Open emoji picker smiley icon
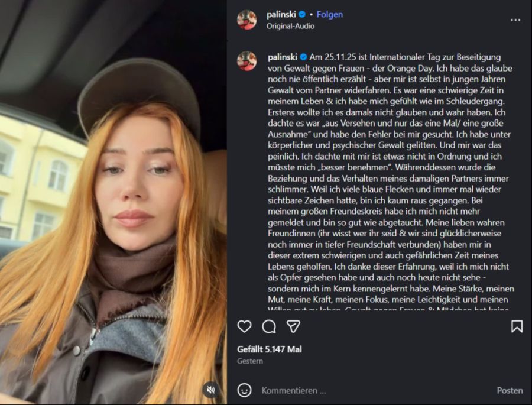This screenshot has height=405, width=532. coord(244,390)
